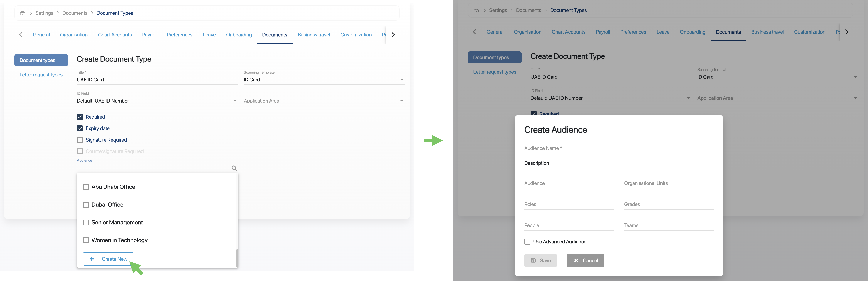Check the Dubai Office audience option
The height and width of the screenshot is (281, 868).
(x=86, y=205)
